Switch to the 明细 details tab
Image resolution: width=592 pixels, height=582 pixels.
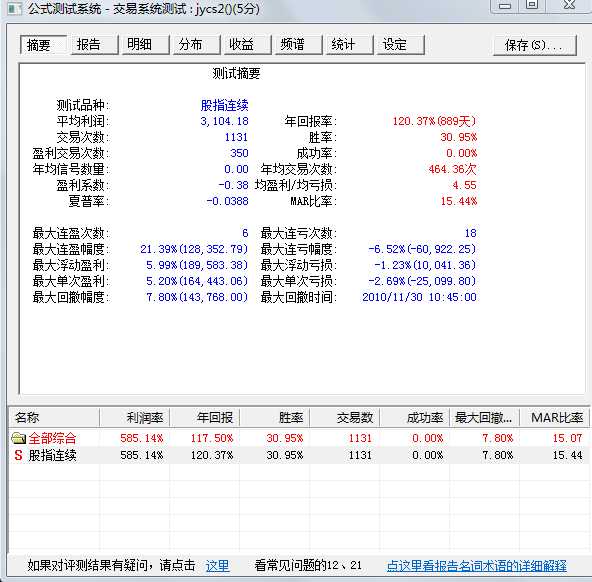(145, 45)
